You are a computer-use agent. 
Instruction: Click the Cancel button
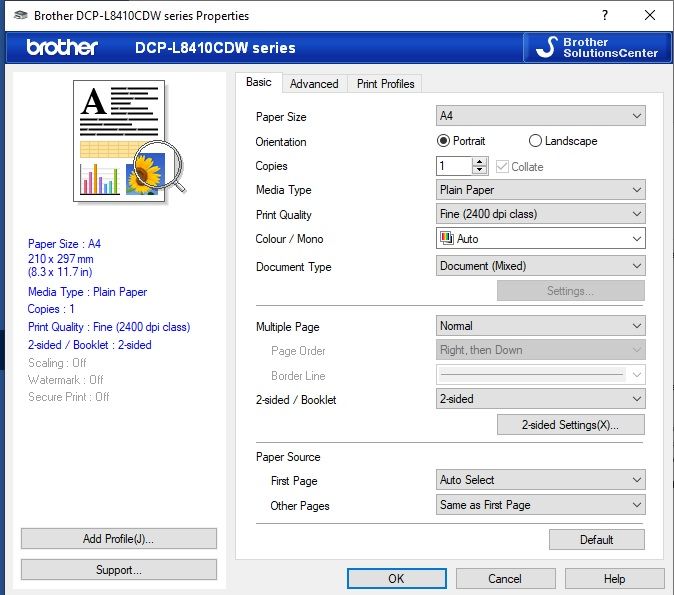pyautogui.click(x=505, y=579)
